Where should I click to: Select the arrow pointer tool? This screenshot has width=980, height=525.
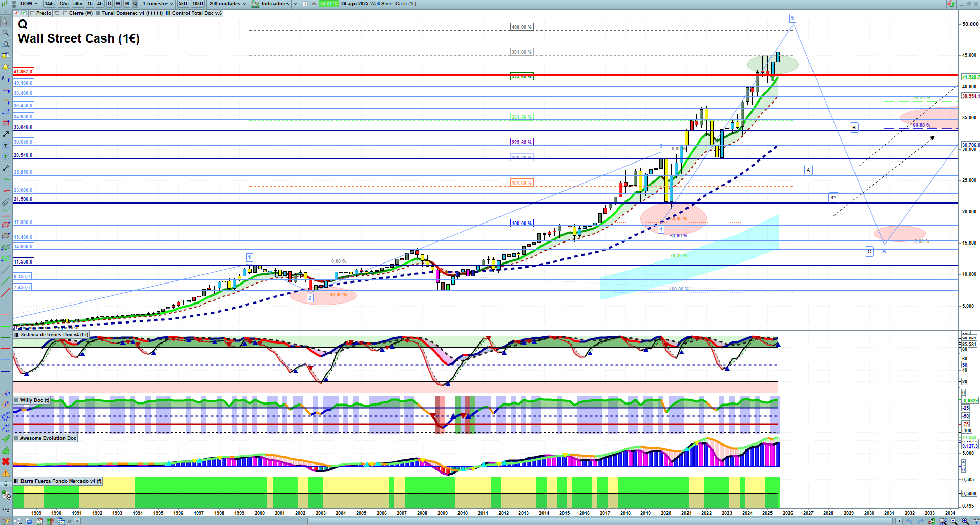click(x=6, y=22)
